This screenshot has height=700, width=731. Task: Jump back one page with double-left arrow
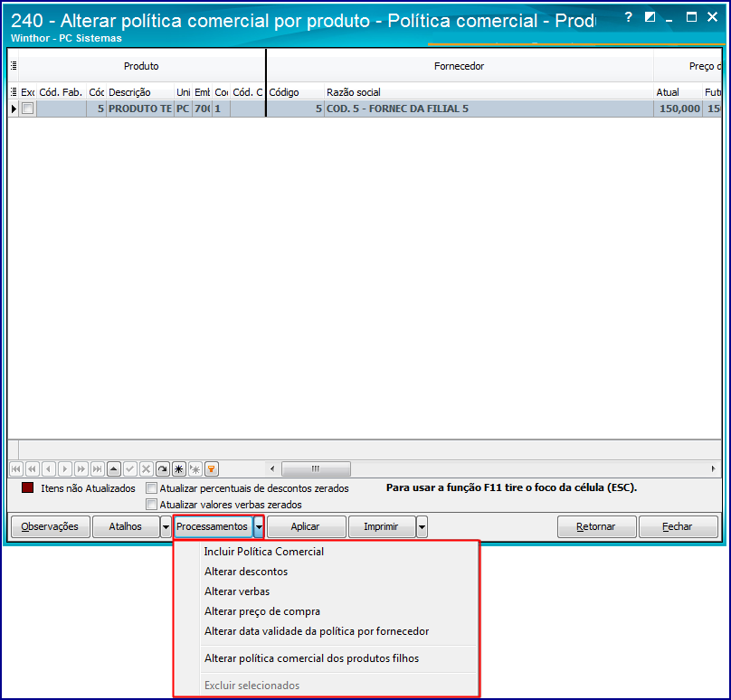(33, 468)
